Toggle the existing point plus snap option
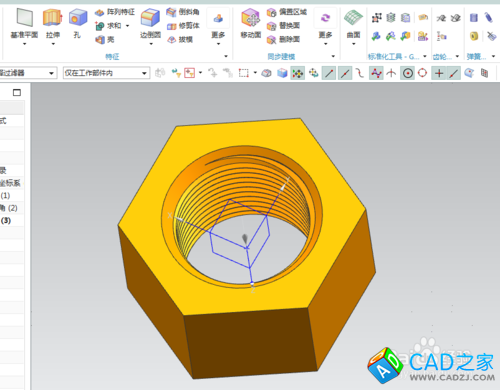 (439, 73)
